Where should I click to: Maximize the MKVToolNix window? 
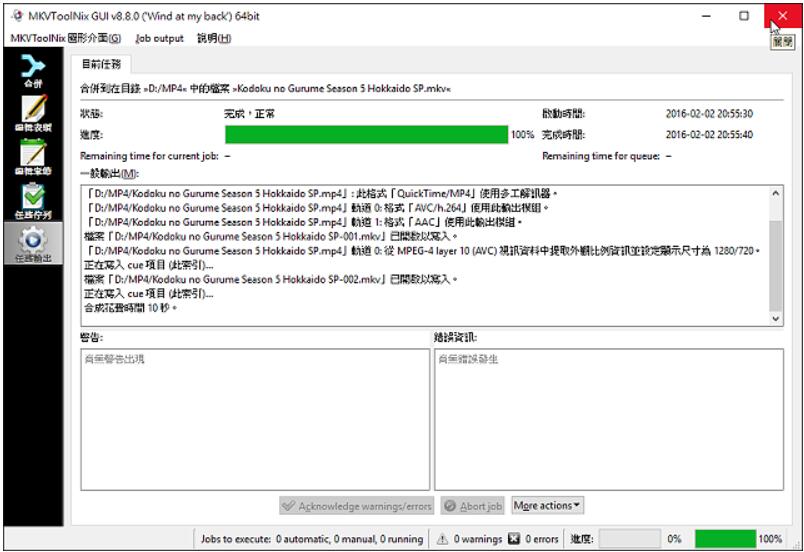(744, 16)
